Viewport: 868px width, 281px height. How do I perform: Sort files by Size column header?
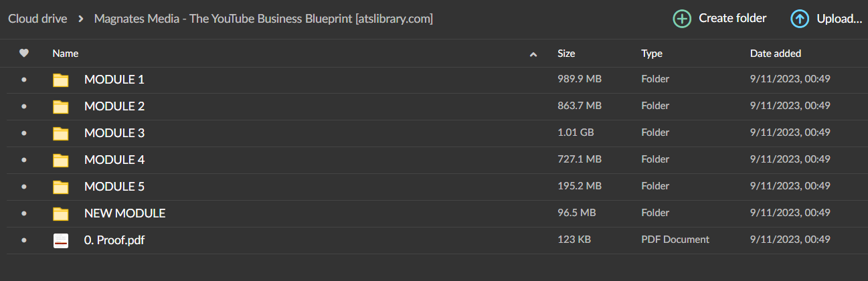tap(566, 54)
